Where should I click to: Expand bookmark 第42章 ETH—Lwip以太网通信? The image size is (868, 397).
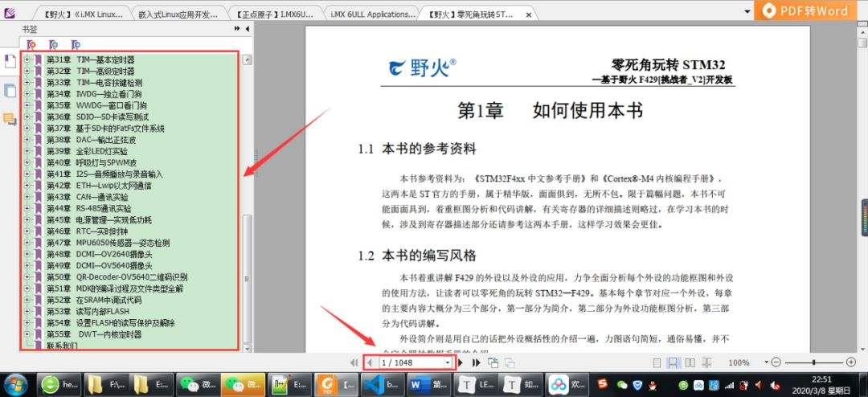point(27,186)
